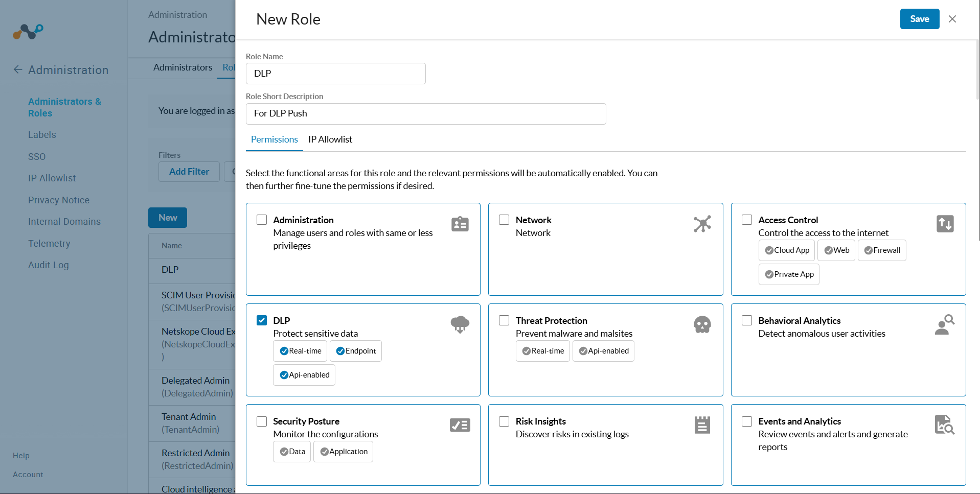Click the Role Name input field

pyautogui.click(x=336, y=74)
